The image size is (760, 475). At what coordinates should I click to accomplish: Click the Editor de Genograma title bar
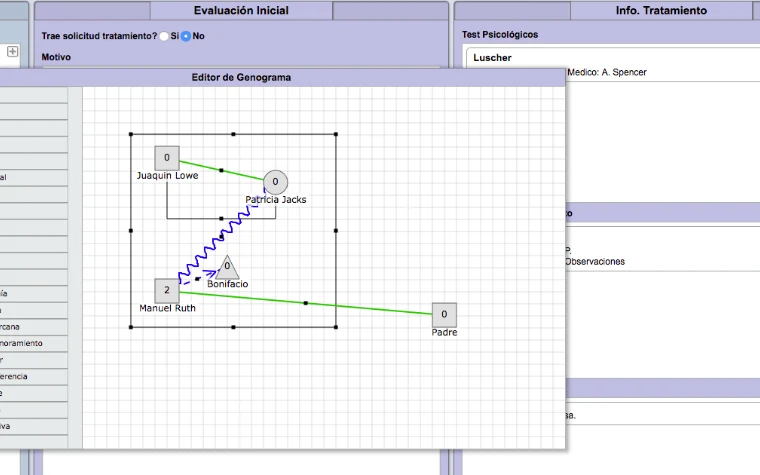point(282,78)
